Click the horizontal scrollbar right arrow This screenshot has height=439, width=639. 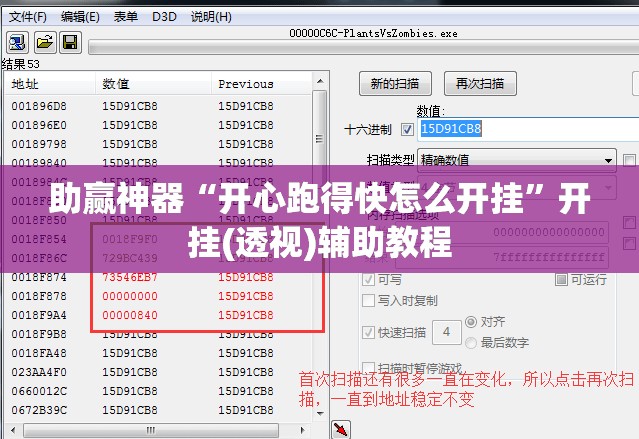click(302, 430)
